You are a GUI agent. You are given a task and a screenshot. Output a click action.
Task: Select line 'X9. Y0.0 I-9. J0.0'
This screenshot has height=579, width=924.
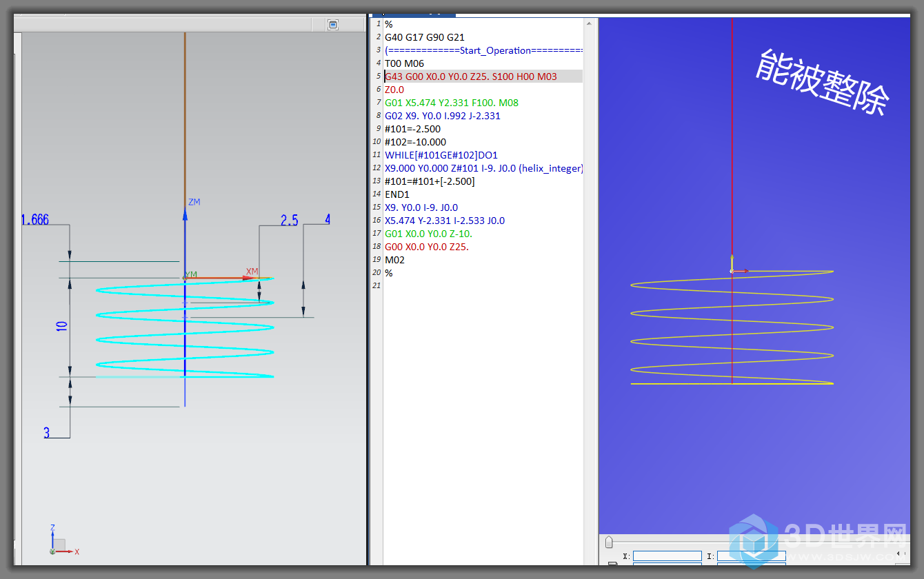point(421,207)
